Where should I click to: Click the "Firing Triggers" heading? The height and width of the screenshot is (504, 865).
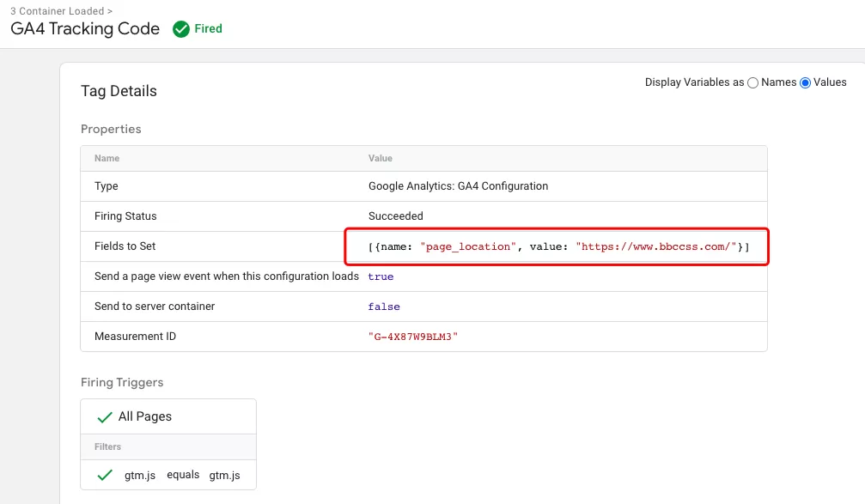122,383
